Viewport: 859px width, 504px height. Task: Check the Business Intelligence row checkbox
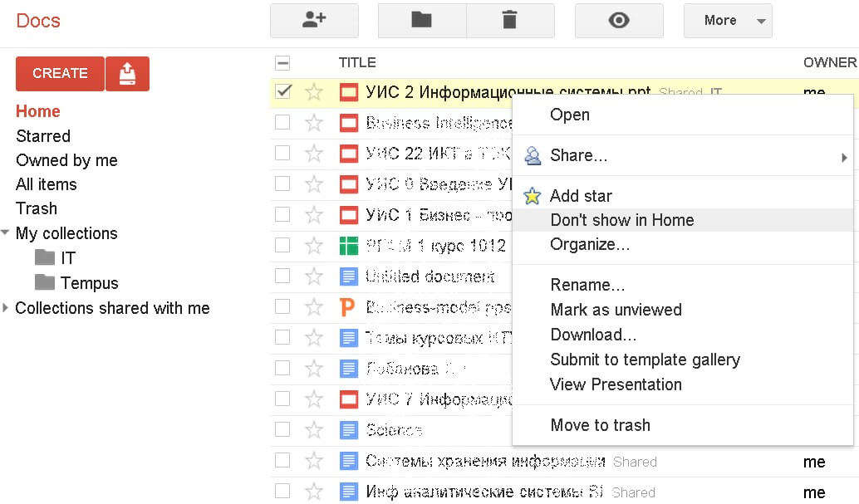coord(282,121)
